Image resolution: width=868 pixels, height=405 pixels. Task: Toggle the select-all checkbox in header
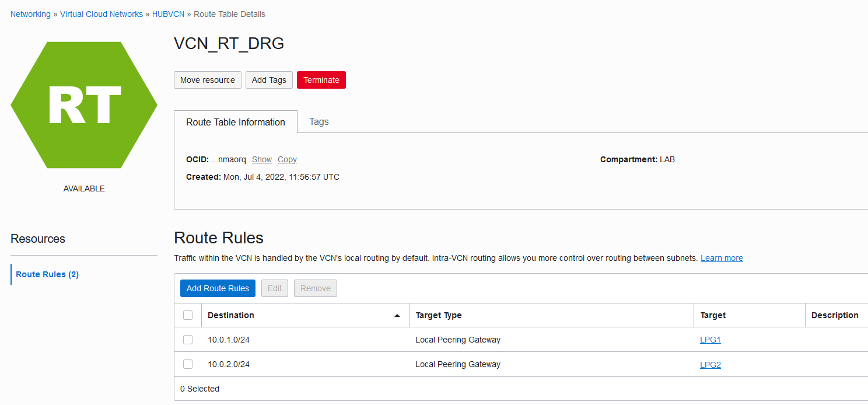188,315
